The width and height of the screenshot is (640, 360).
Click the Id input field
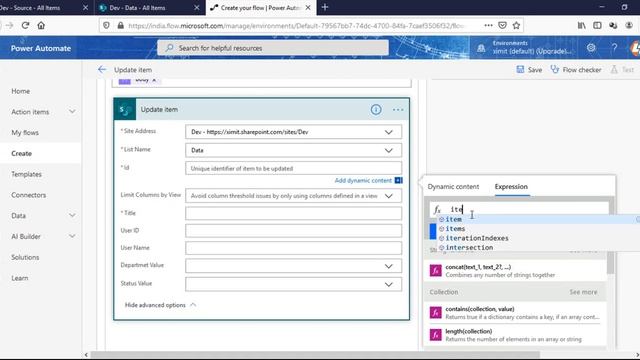pos(293,168)
